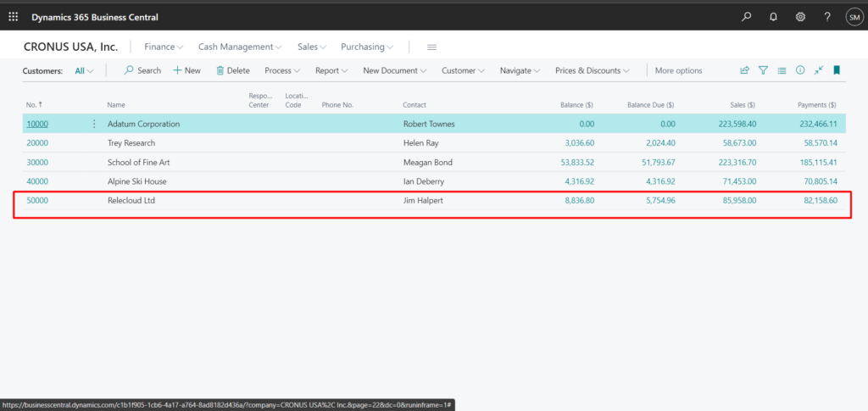This screenshot has width=868, height=411.
Task: Expand the Report action menu
Action: point(331,71)
